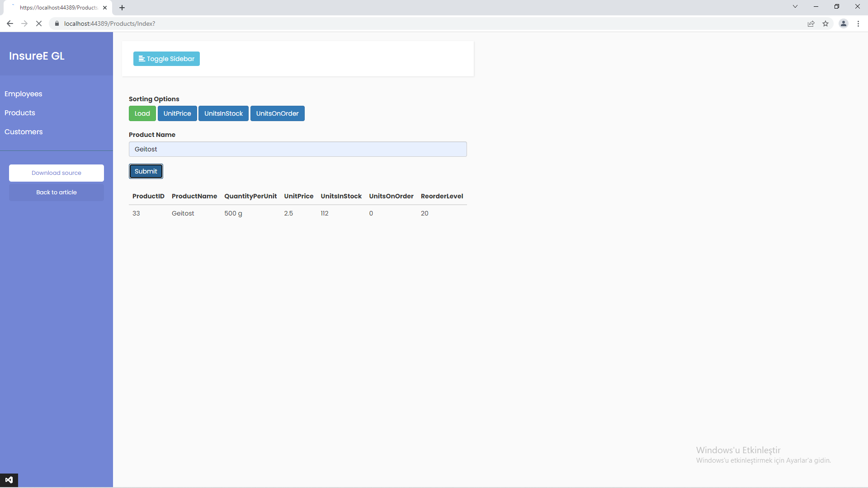
Task: Click the Toggle Sidebar hamburger icon
Action: click(x=142, y=59)
